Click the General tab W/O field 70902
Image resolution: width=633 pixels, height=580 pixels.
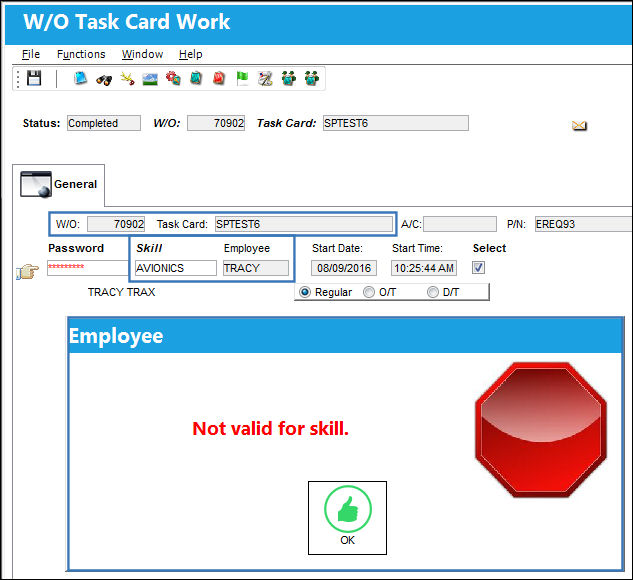click(x=116, y=224)
